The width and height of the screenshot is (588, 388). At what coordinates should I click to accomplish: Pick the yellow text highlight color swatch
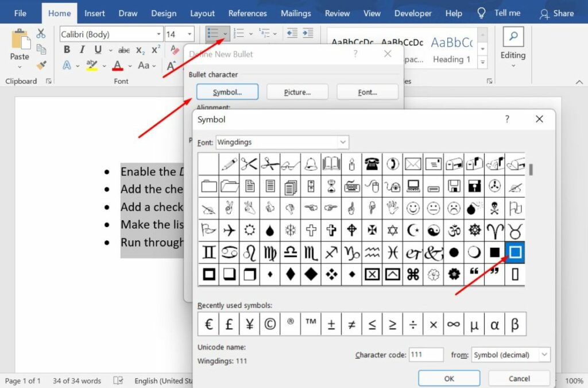tap(92, 66)
